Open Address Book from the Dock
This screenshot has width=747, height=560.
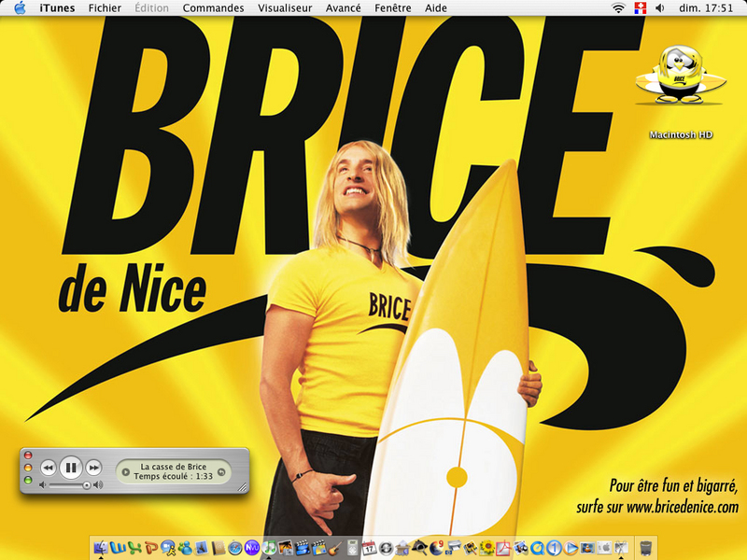(218, 548)
